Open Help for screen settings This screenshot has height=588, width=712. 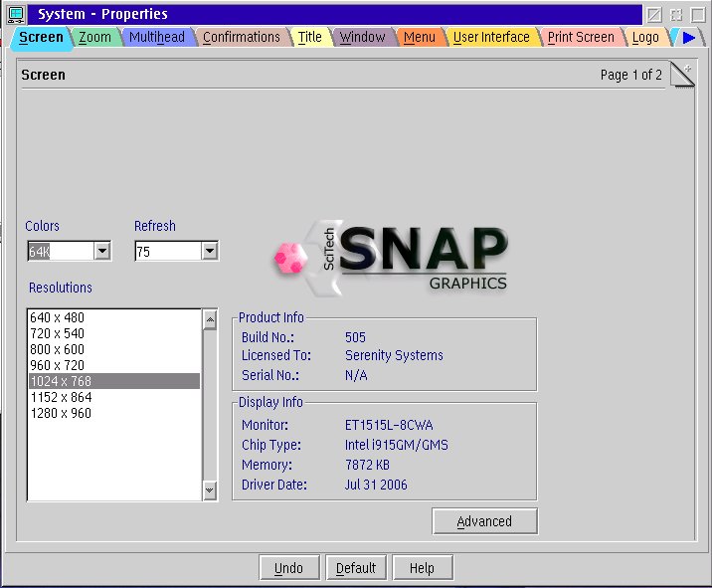(422, 568)
